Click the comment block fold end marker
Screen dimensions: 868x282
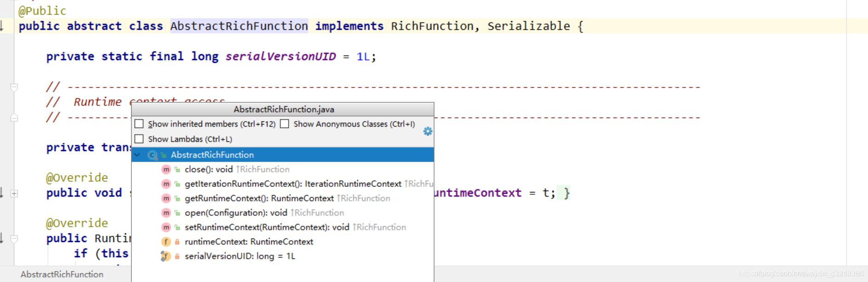14,118
